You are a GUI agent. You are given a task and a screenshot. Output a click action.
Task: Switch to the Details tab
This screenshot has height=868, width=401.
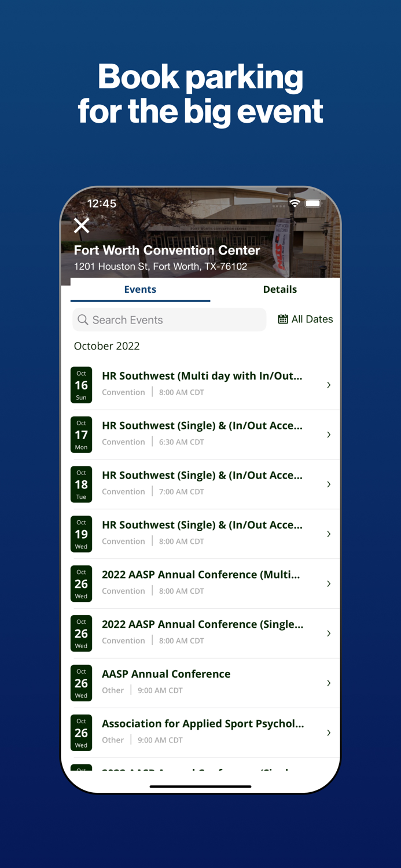[x=280, y=289]
